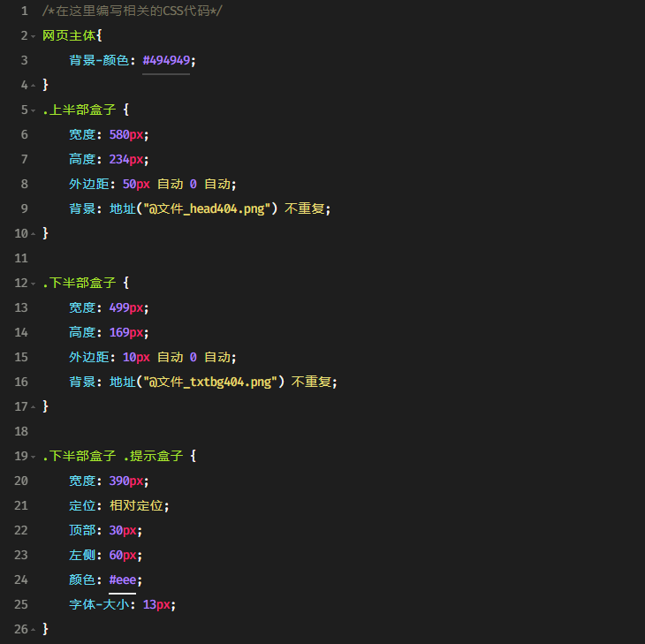Click the fold-end marker on line 10

click(x=34, y=234)
